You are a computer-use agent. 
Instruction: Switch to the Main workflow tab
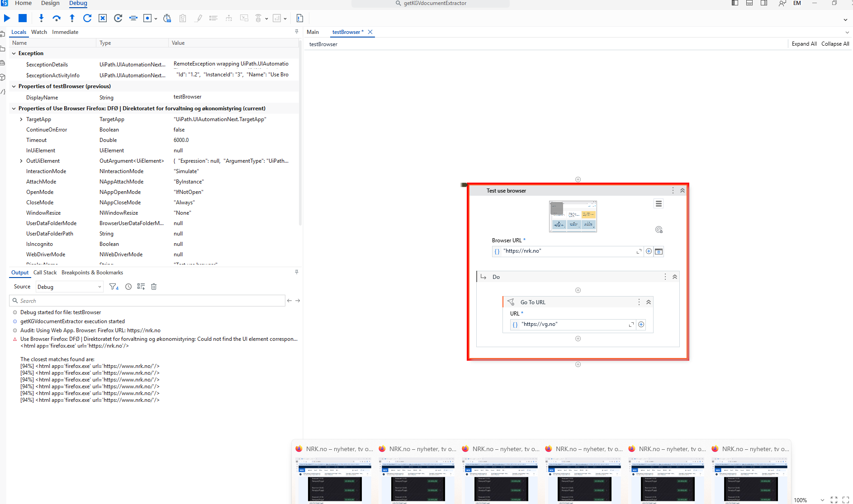click(x=313, y=32)
